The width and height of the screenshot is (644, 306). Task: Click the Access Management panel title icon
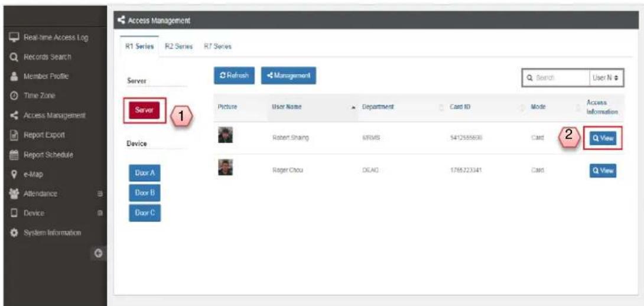click(121, 20)
